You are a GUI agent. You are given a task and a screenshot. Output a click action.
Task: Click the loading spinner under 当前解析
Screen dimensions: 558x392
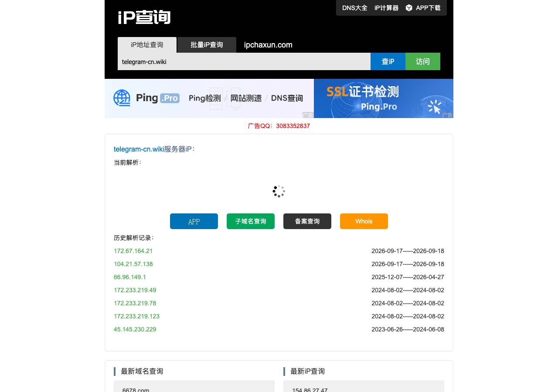[x=279, y=191]
